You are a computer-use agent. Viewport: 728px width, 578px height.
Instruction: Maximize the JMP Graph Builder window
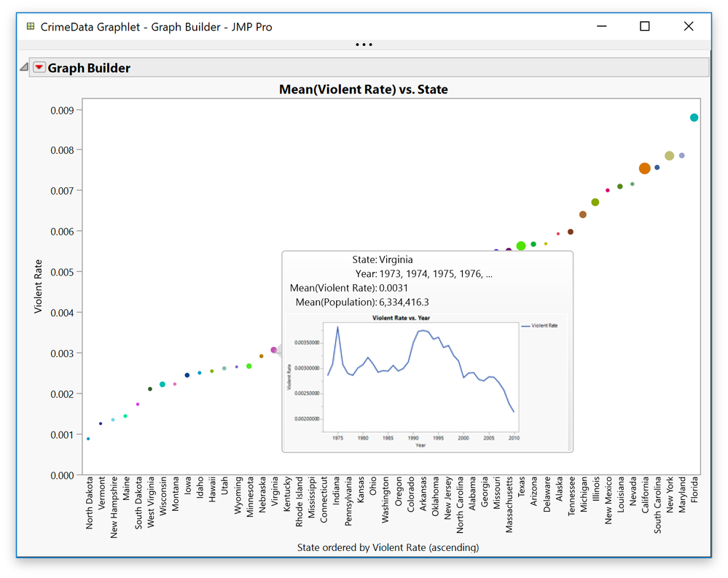(x=644, y=26)
